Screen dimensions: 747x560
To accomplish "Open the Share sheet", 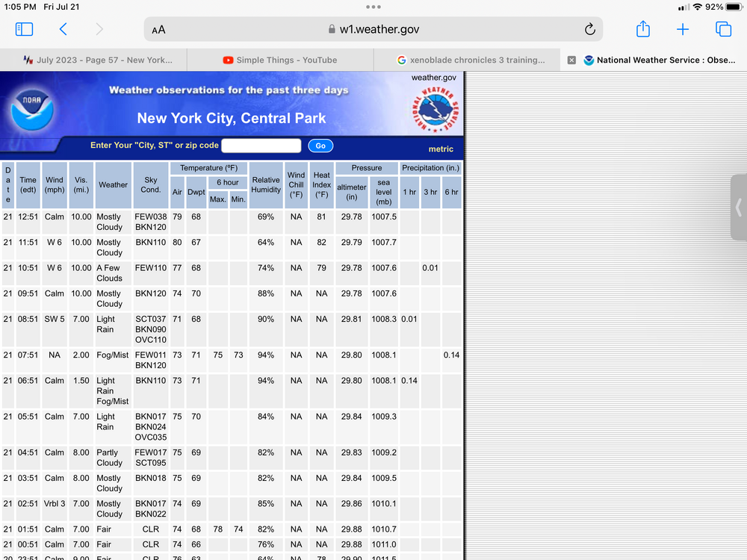I will (x=643, y=29).
